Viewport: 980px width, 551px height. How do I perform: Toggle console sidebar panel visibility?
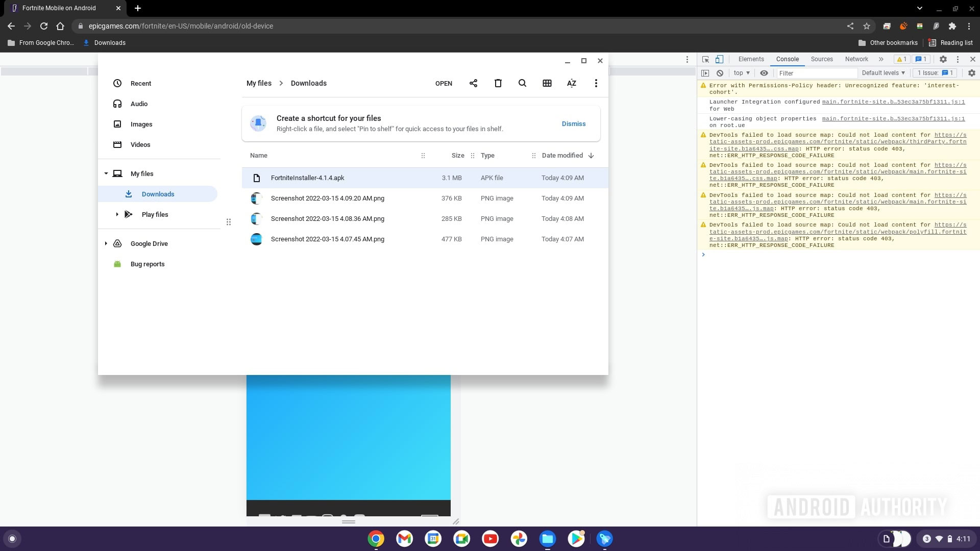[x=705, y=73]
